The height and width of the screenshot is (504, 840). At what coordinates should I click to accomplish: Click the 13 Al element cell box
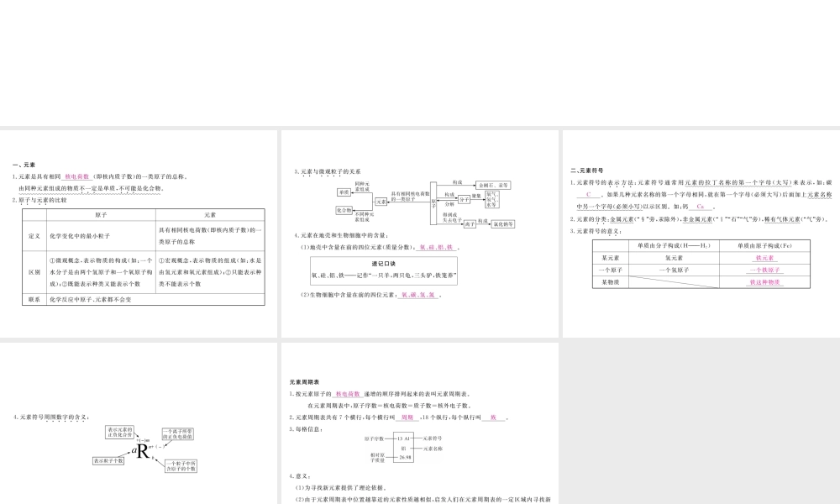403,447
